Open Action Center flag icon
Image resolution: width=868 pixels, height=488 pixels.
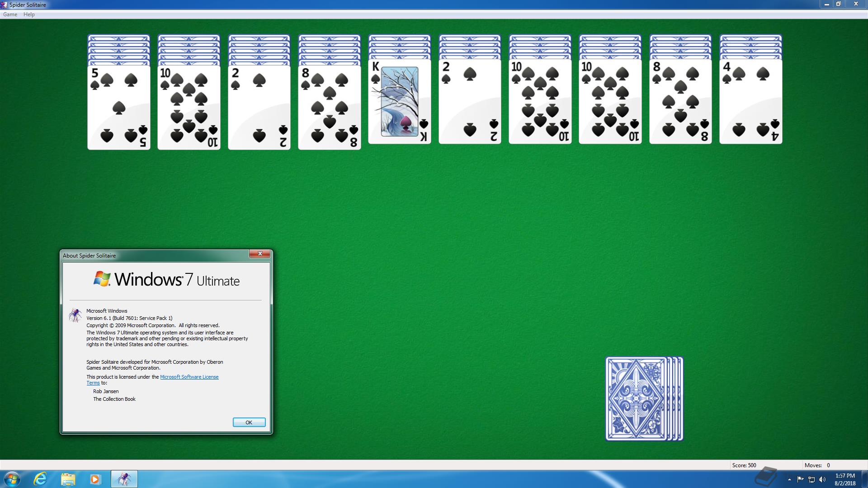tap(801, 479)
